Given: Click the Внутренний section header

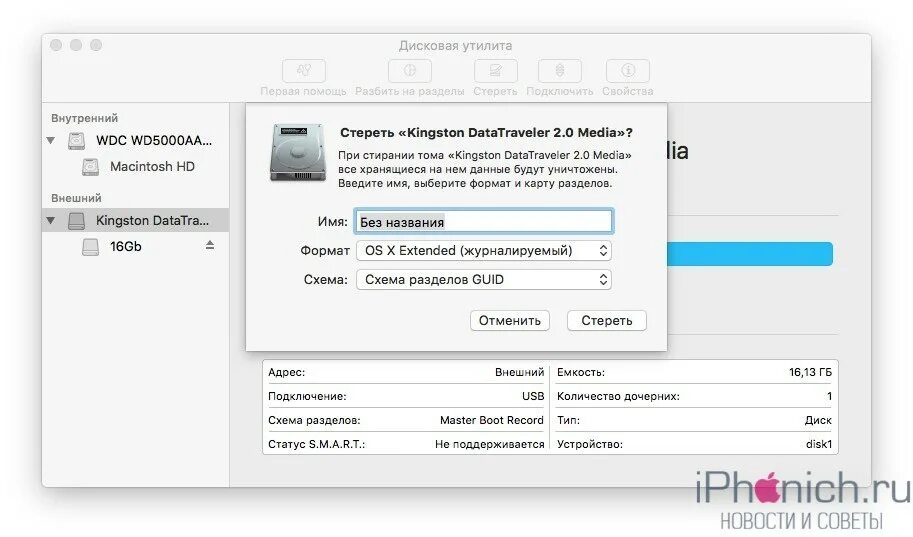Looking at the screenshot, I should [x=84, y=118].
